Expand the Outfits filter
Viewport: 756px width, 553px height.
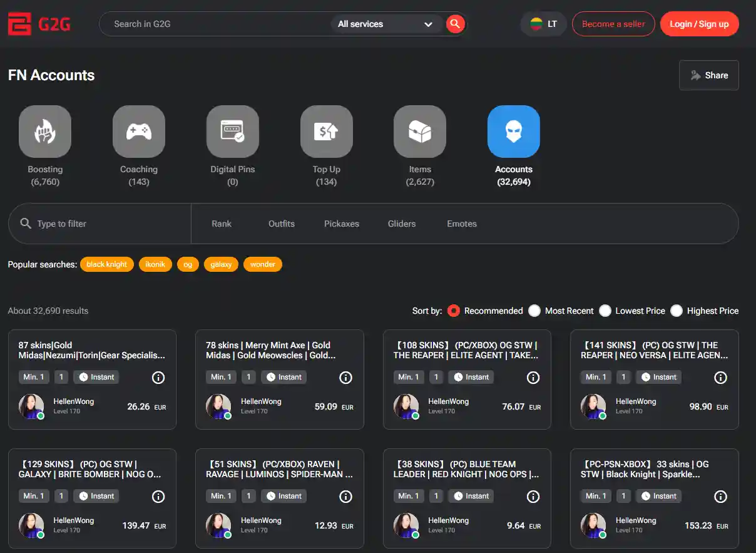(x=282, y=224)
